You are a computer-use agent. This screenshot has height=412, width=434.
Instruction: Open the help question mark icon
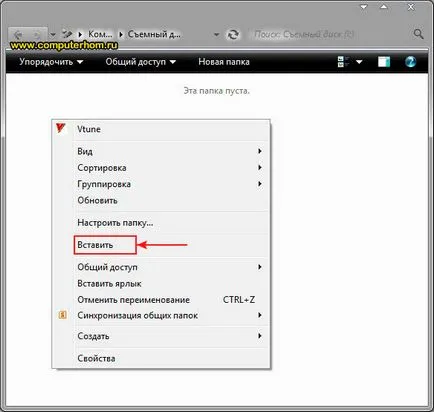pyautogui.click(x=410, y=62)
